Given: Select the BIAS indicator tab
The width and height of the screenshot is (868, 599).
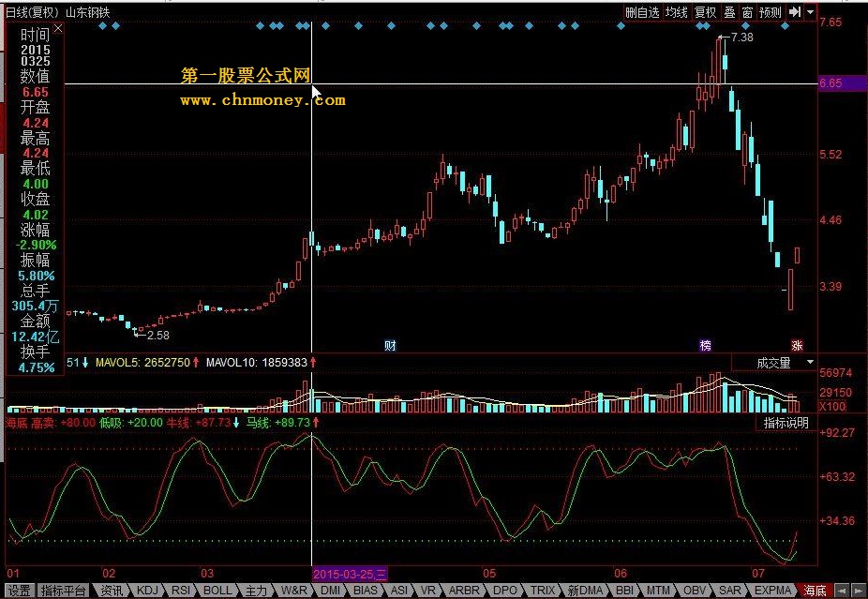Looking at the screenshot, I should click(366, 591).
